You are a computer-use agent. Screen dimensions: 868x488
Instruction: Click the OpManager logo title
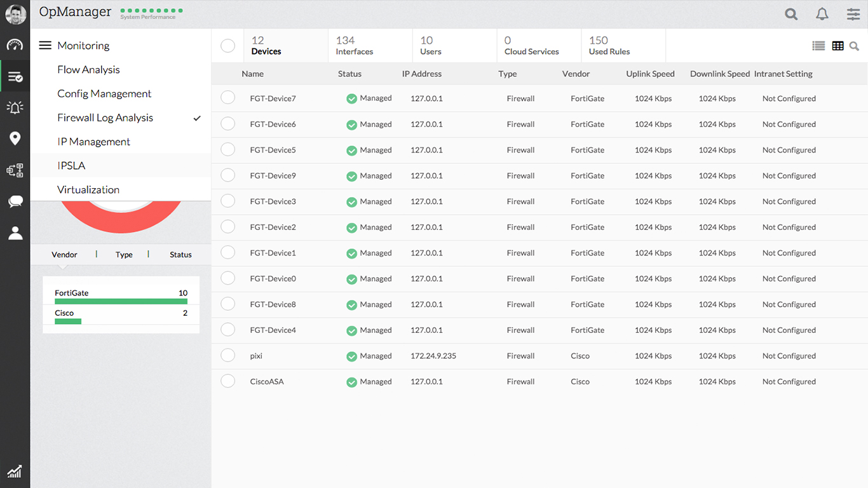coord(75,12)
